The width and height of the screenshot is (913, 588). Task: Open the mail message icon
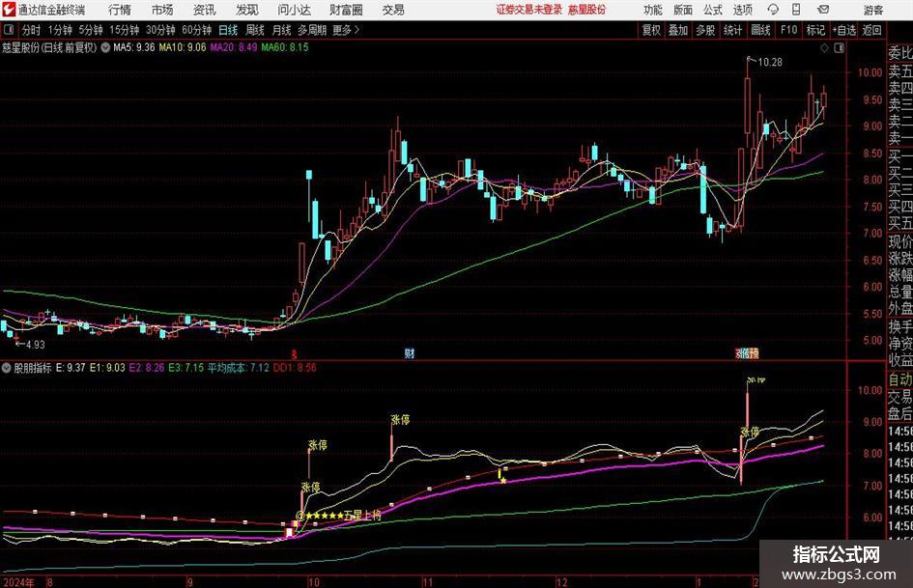[823, 10]
